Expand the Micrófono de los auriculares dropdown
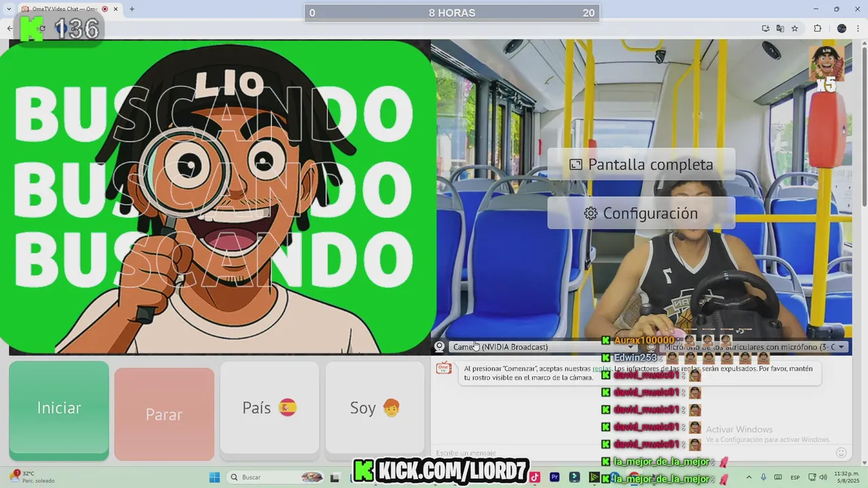This screenshot has height=488, width=868. pos(754,347)
